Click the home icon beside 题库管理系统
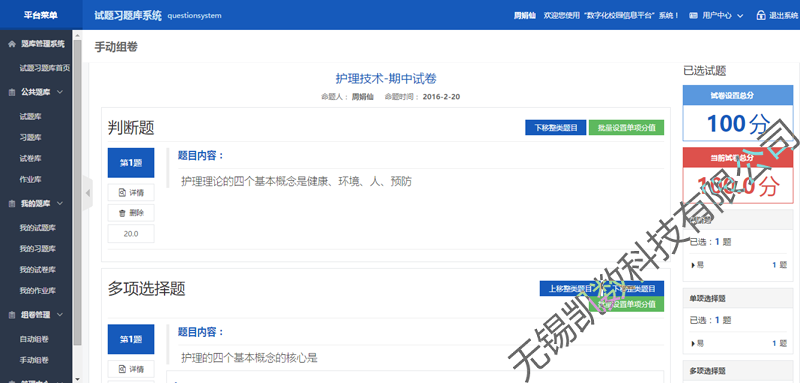This screenshot has height=383, width=800. pos(12,44)
